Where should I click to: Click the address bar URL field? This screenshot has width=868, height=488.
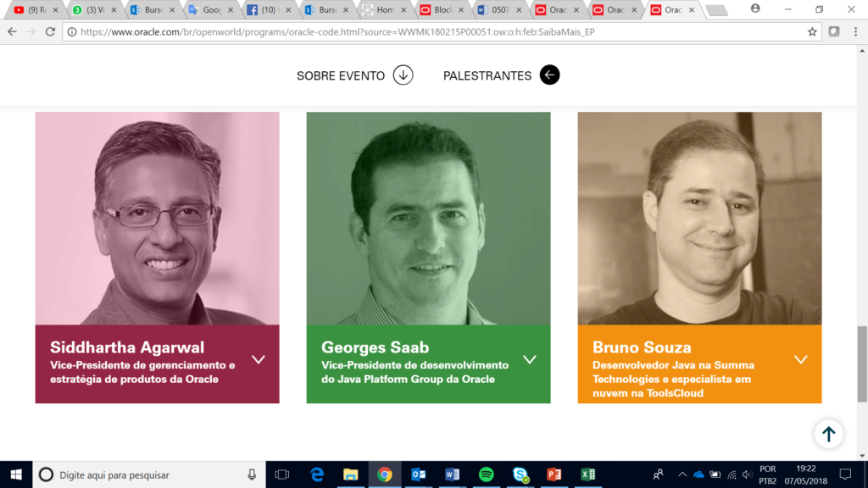441,32
